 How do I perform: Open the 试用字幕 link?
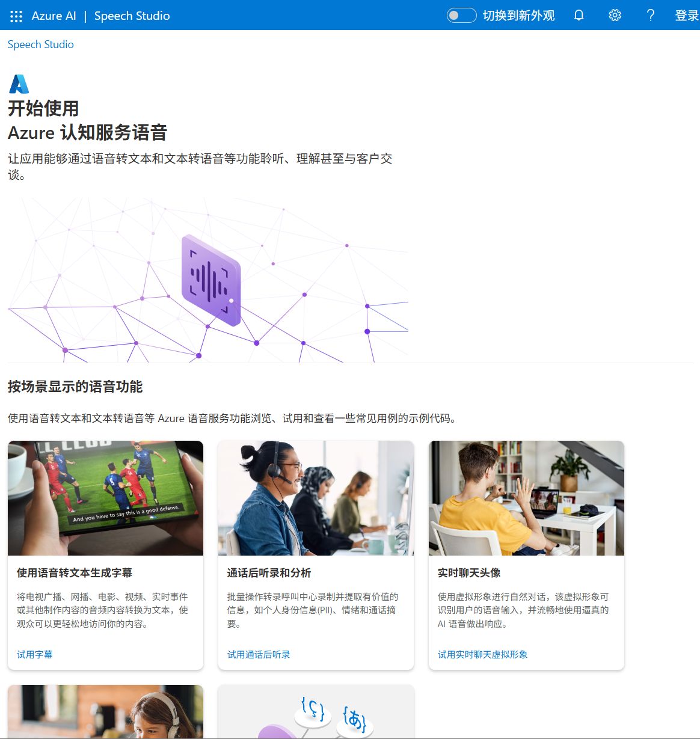pyautogui.click(x=35, y=654)
